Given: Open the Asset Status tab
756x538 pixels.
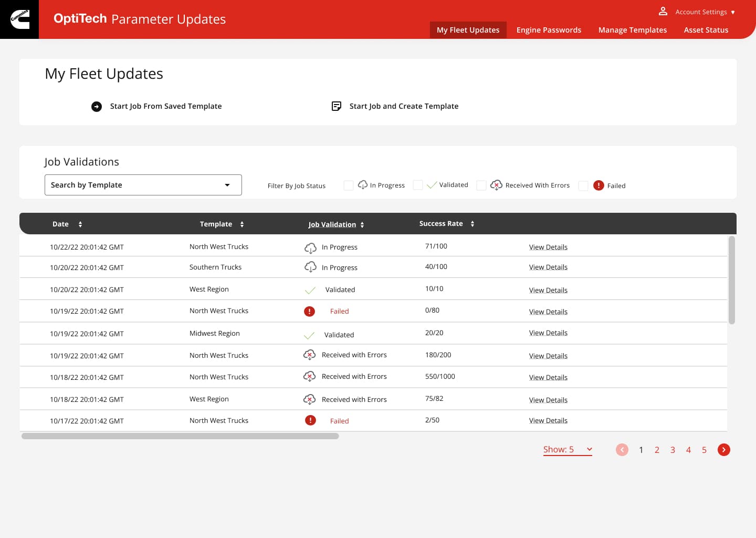Looking at the screenshot, I should [x=706, y=30].
